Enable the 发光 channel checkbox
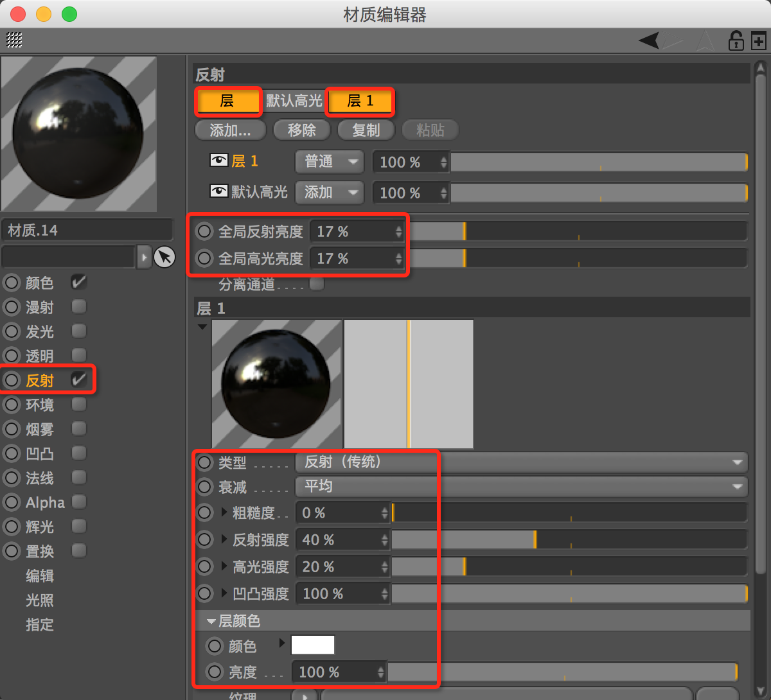This screenshot has height=700, width=771. coord(79,331)
